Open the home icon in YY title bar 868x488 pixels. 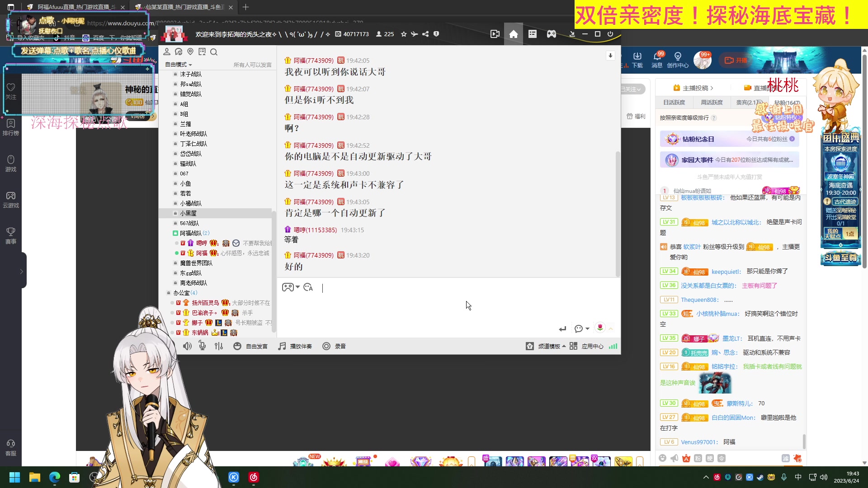[x=513, y=34]
